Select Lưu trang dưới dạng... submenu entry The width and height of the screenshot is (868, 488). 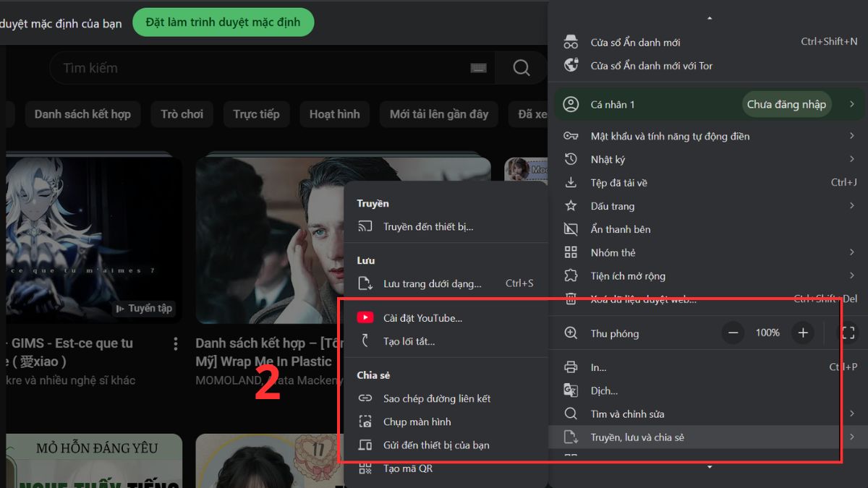click(446, 283)
